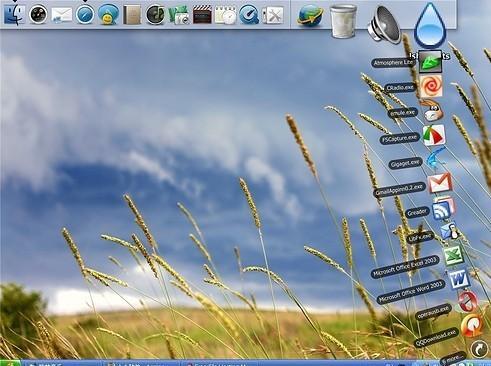Show more items via curved arrow icon
Image resolution: width=491 pixels, height=366 pixels.
click(479, 349)
